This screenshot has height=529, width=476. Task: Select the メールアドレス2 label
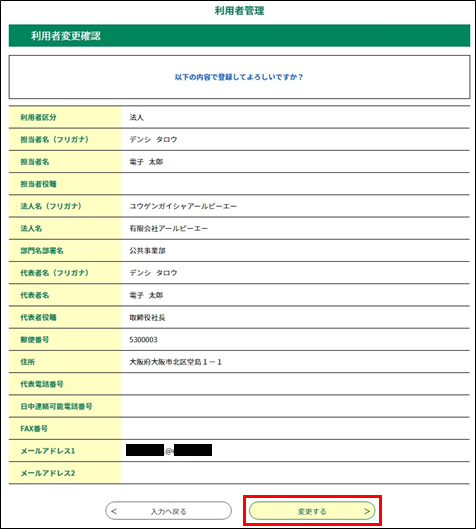(48, 473)
